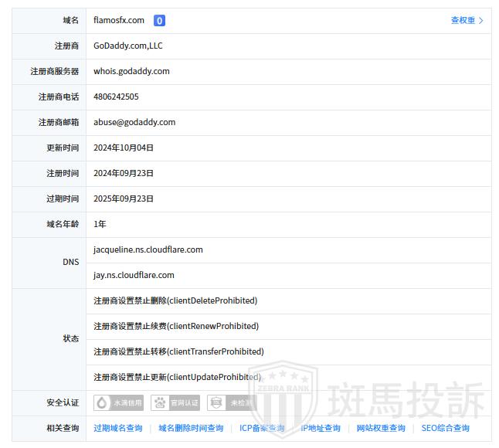
Task: Click the abuse@godaddy.com email address
Action: (134, 122)
